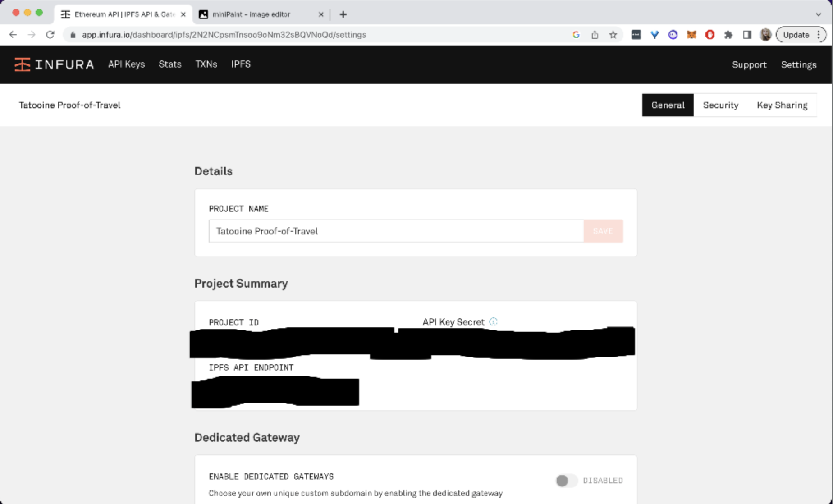Close the Ethereum API Infura tab
This screenshot has height=504, width=833.
183,14
